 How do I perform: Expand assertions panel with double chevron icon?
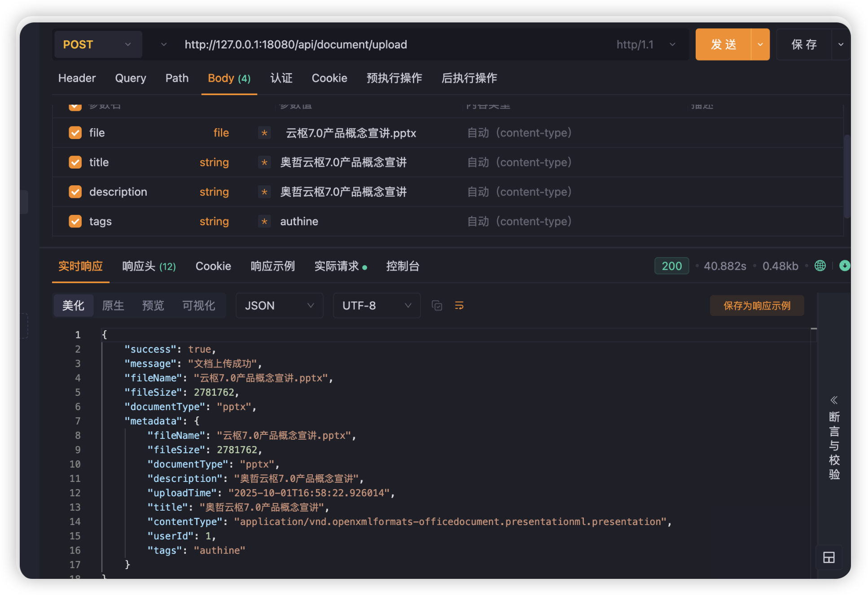834,400
